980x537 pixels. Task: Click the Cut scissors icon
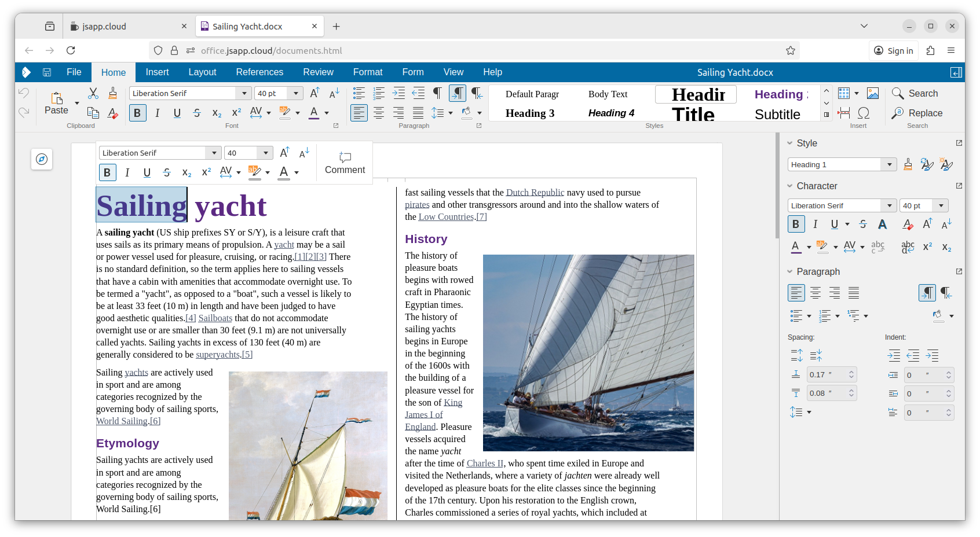pyautogui.click(x=93, y=93)
